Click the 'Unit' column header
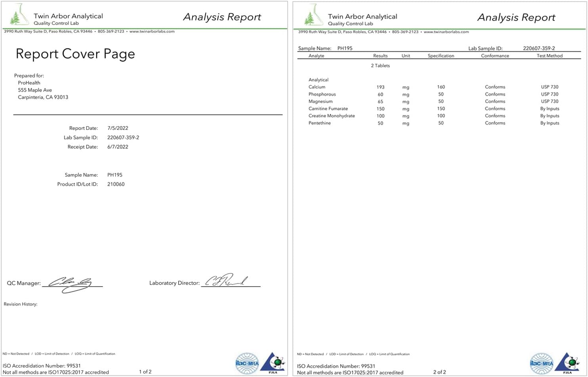 [x=405, y=56]
